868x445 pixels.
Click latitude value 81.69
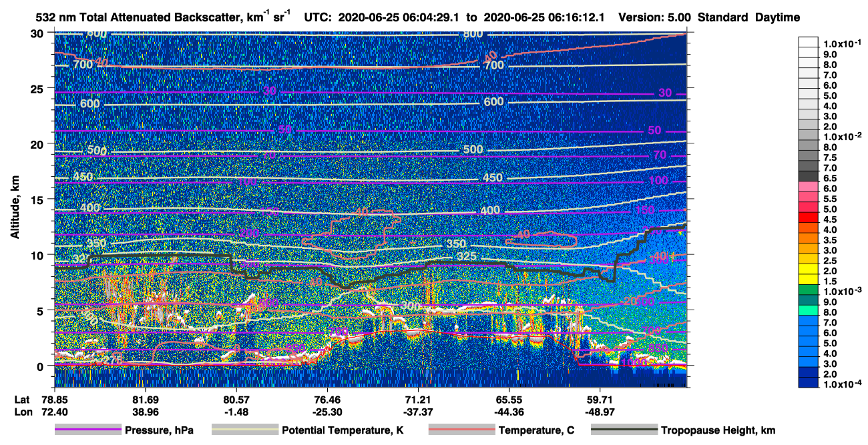pos(145,399)
